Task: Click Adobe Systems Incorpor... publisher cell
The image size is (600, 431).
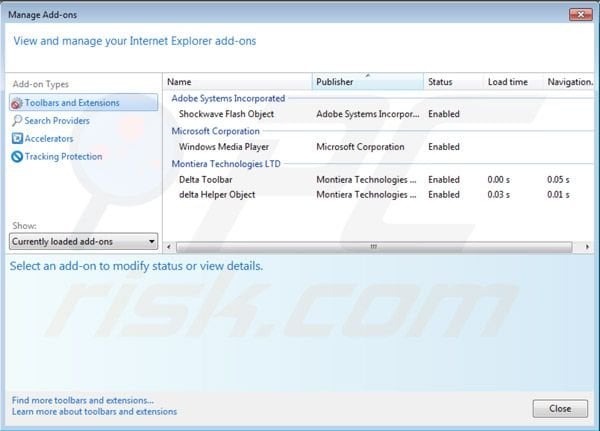Action: pyautogui.click(x=368, y=114)
